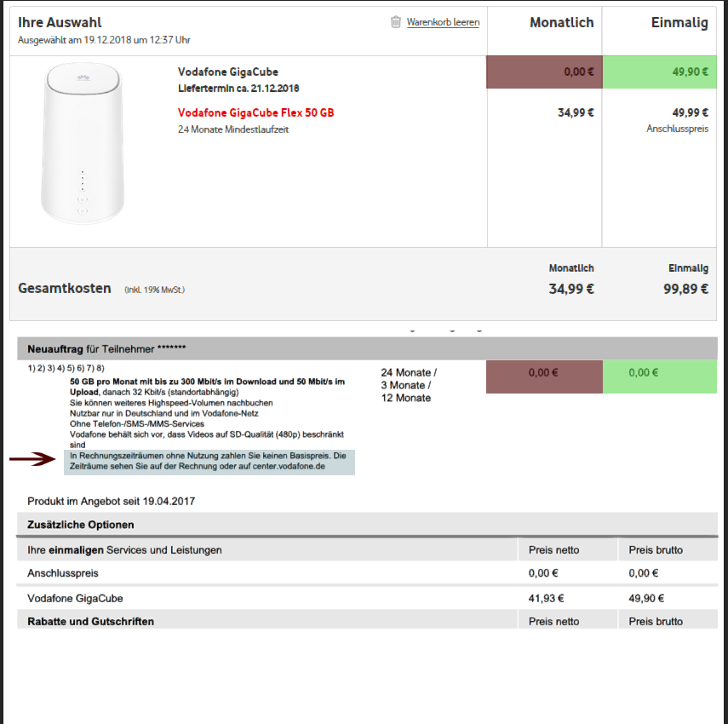
Task: Click the 34,99 € total monthly cost
Action: (571, 289)
